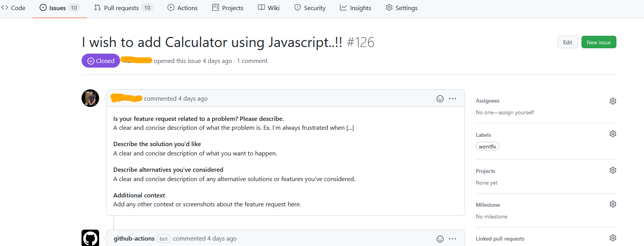644x246 pixels.
Task: Click the 'Describe the solution you'd like' heading
Action: click(157, 144)
